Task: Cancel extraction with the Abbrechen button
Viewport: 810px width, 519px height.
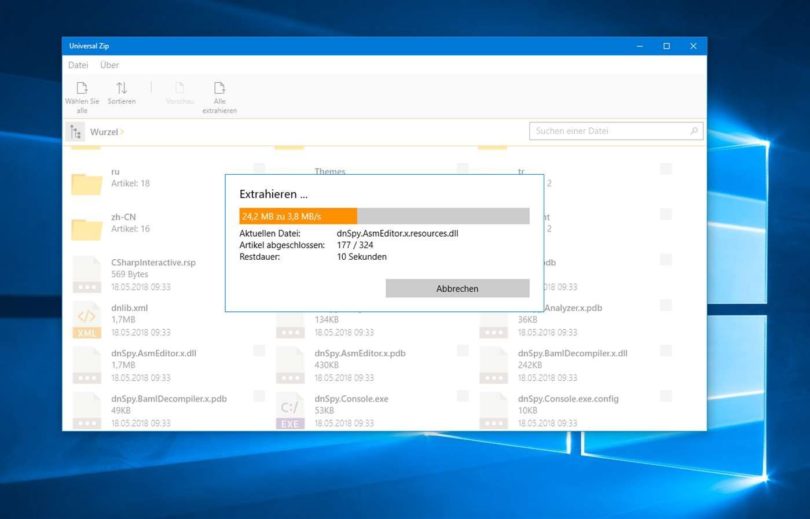Action: [457, 288]
